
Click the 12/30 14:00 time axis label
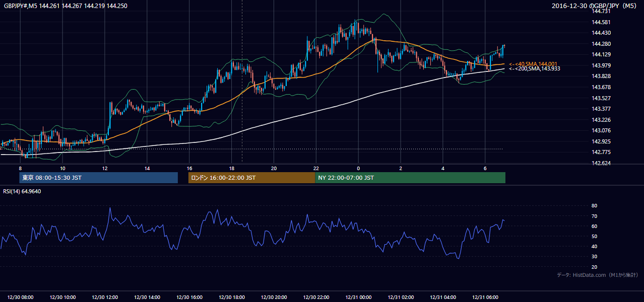click(x=148, y=297)
